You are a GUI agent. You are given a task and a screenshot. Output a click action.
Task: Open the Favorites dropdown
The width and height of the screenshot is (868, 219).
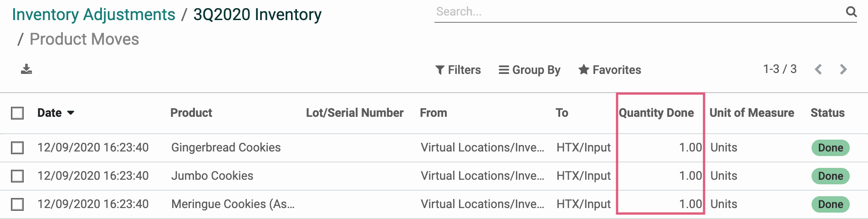pos(610,70)
